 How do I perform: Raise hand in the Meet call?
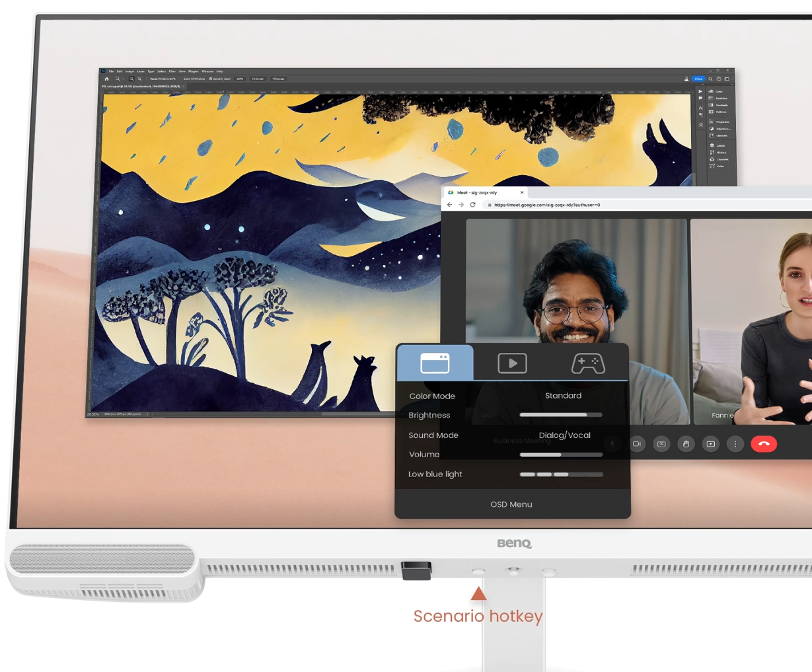686,444
